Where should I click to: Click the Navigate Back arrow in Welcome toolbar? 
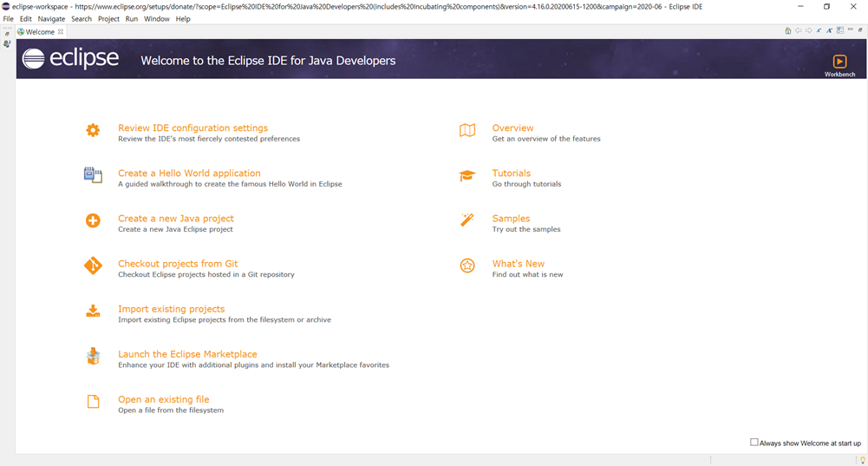pyautogui.click(x=799, y=30)
